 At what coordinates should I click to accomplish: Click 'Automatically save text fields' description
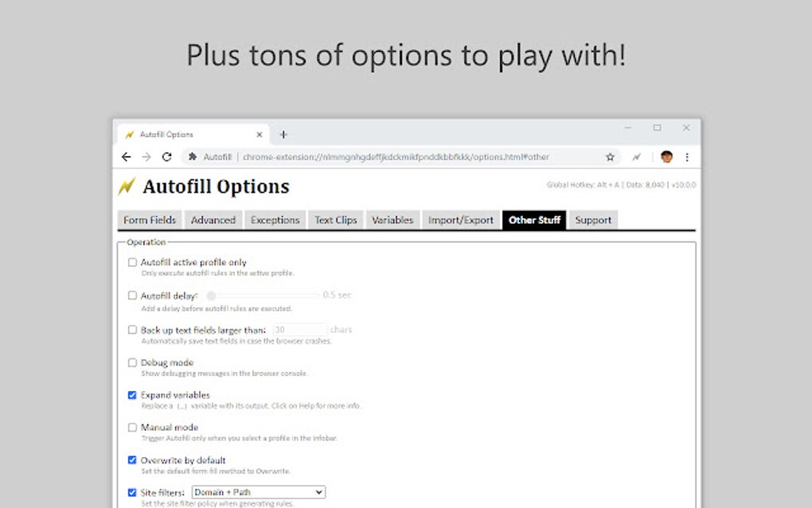pos(236,342)
